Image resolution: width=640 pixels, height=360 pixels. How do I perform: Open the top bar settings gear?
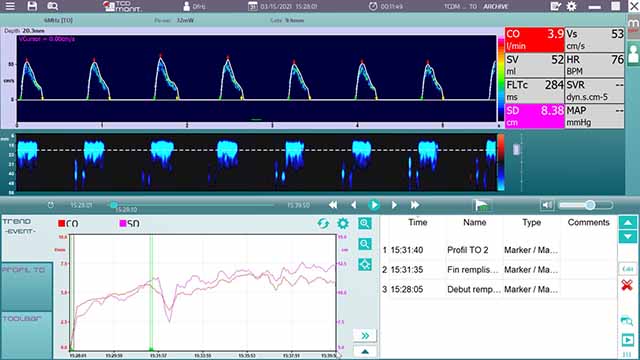571,6
